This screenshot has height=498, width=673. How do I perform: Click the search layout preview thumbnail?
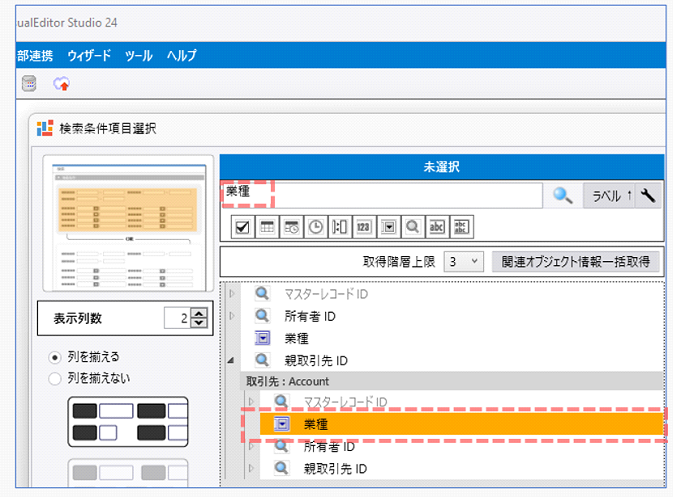click(128, 223)
